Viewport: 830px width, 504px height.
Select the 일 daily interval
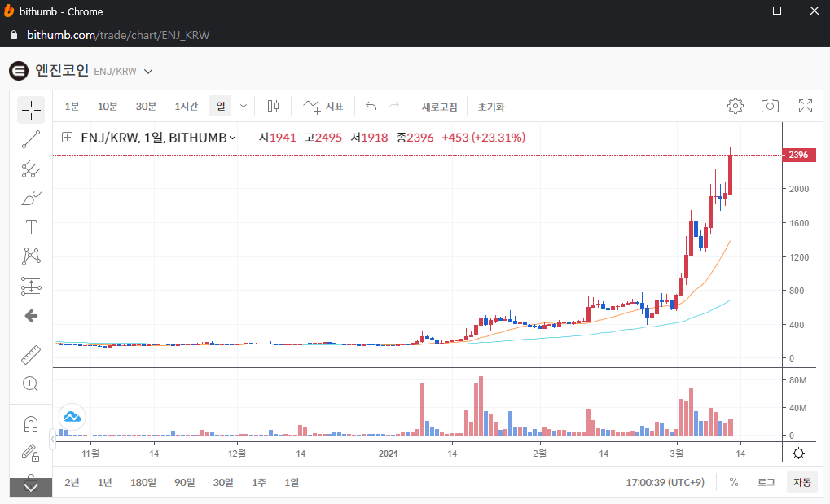tap(221, 107)
